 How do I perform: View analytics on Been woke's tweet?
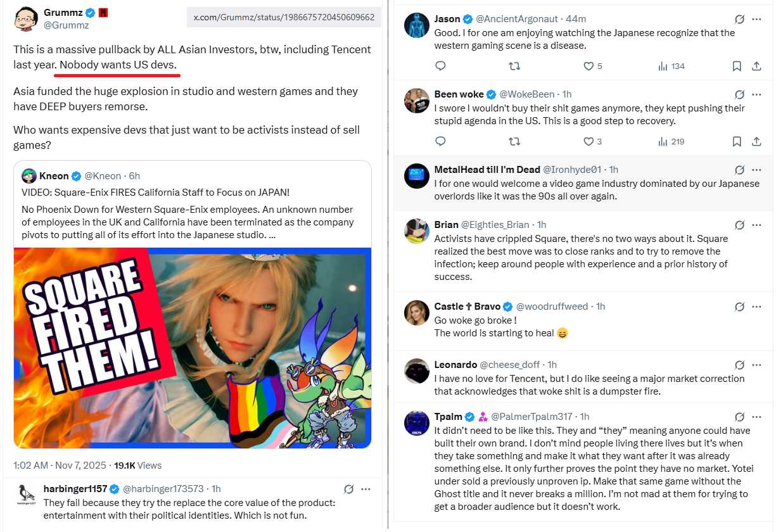click(671, 141)
